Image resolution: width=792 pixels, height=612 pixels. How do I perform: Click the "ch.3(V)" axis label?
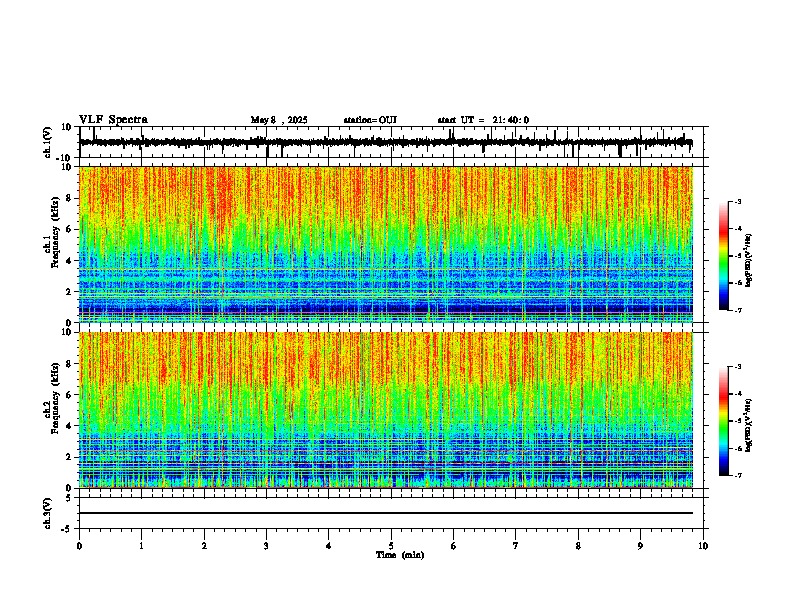point(48,513)
